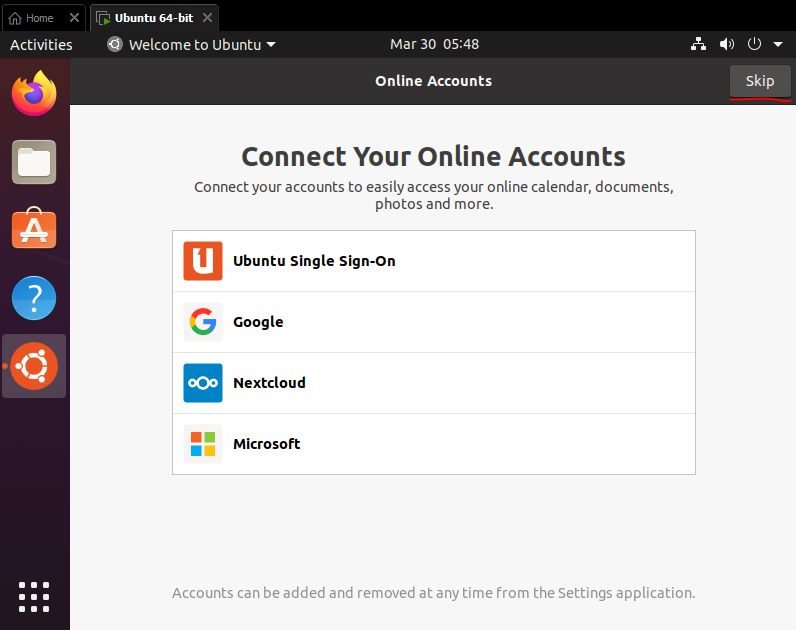This screenshot has width=796, height=630.
Task: Click the Online Accounts header title
Action: coord(434,81)
